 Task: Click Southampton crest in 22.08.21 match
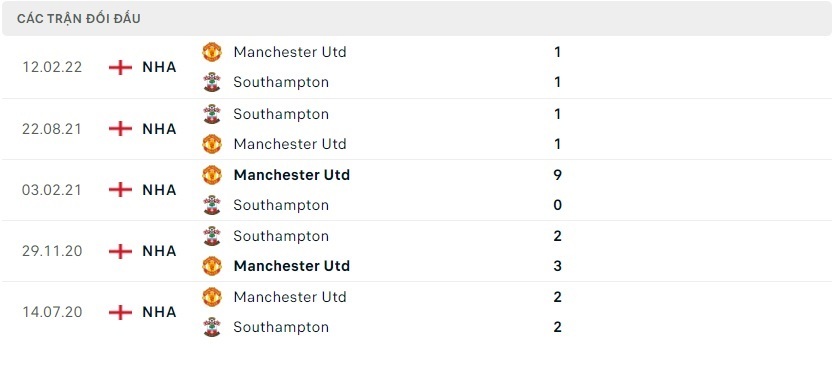coord(212,114)
